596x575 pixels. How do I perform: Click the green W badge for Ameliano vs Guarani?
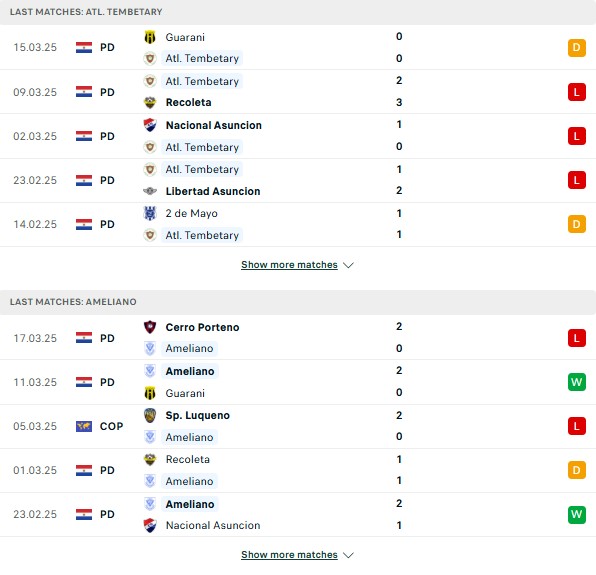coord(576,382)
